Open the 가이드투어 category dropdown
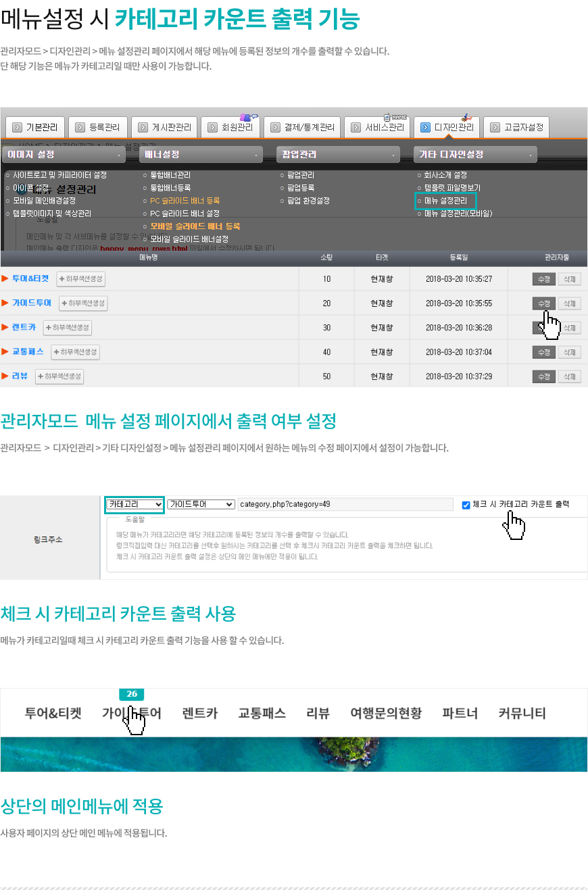This screenshot has width=588, height=890. tap(201, 504)
